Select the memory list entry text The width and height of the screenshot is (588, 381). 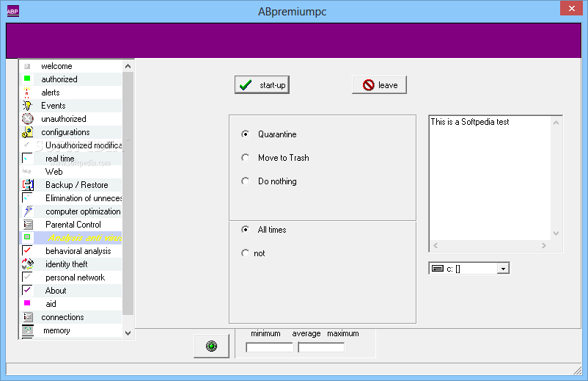[56, 330]
